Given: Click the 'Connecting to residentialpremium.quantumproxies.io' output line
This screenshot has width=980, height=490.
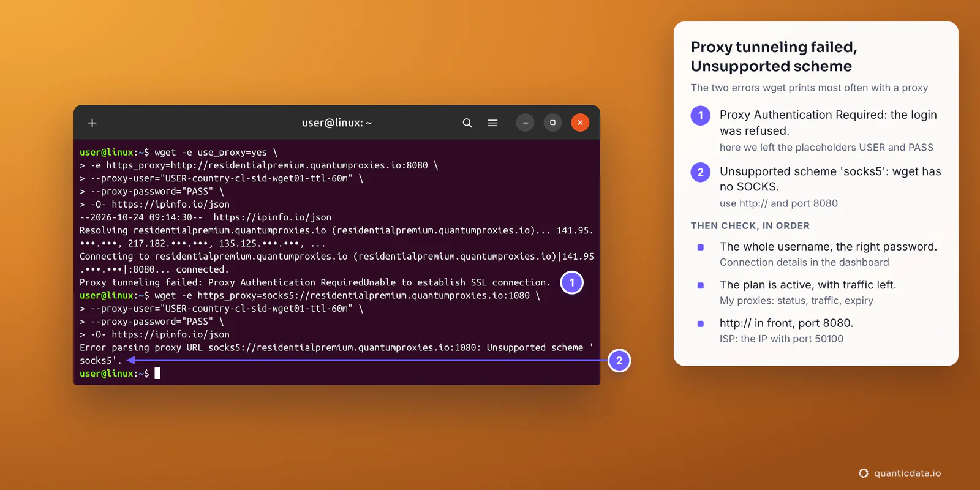Looking at the screenshot, I should click(x=336, y=263).
